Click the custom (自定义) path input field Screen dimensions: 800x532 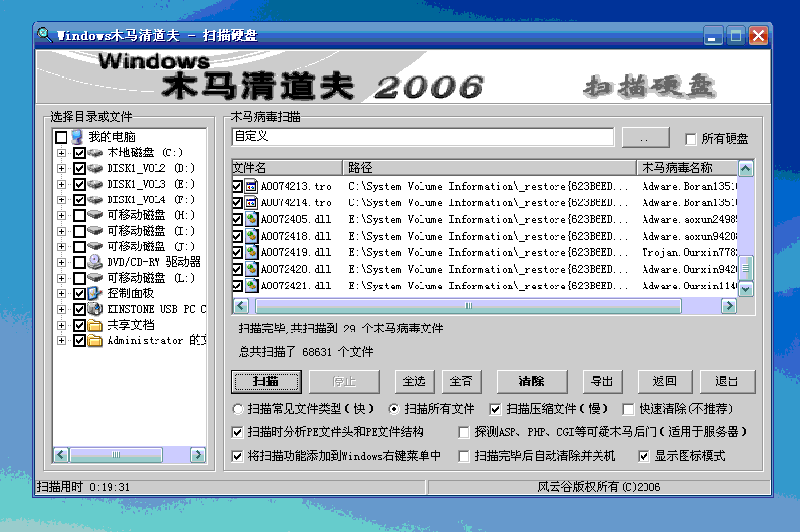(422, 137)
